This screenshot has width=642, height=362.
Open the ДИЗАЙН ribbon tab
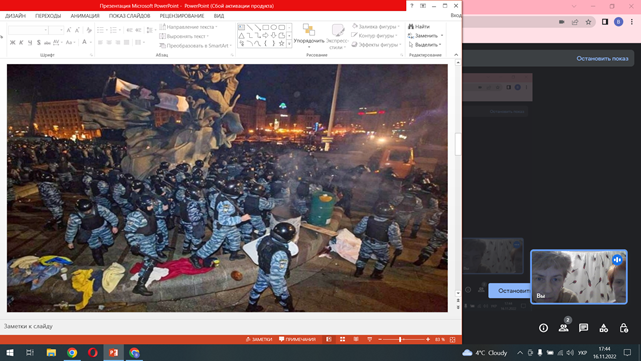(x=16, y=16)
